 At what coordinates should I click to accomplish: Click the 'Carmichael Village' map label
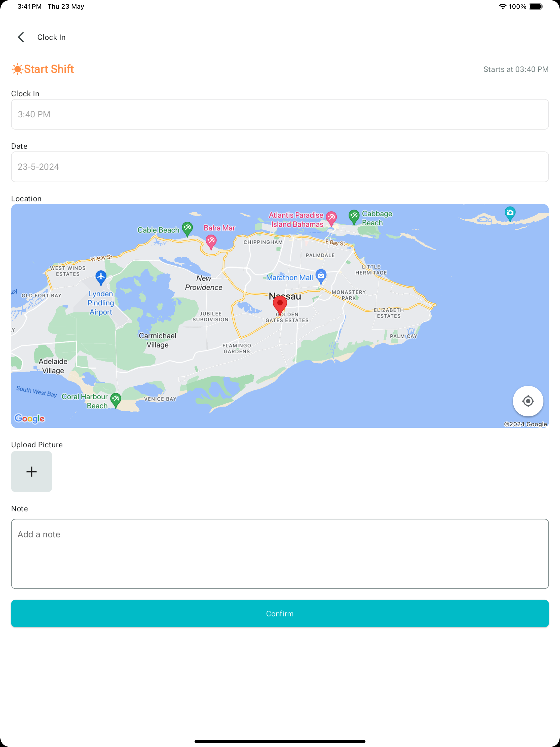[157, 340]
